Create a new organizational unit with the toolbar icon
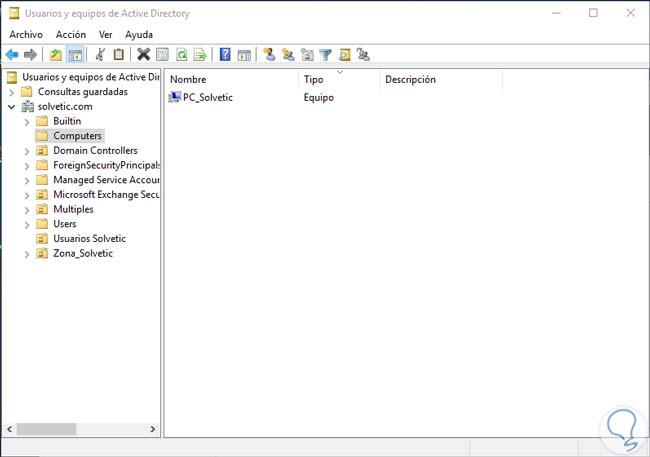This screenshot has height=457, width=650. (x=307, y=54)
